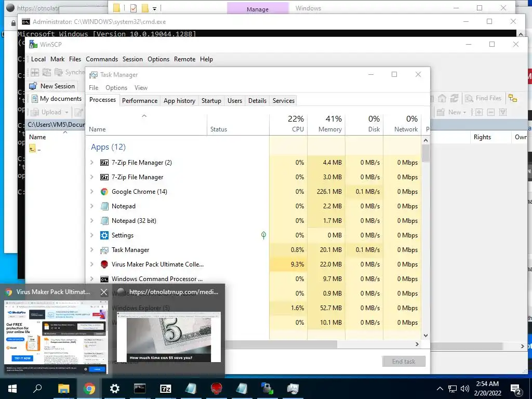Image resolution: width=532 pixels, height=399 pixels.
Task: Open Task Manager View menu
Action: point(141,87)
